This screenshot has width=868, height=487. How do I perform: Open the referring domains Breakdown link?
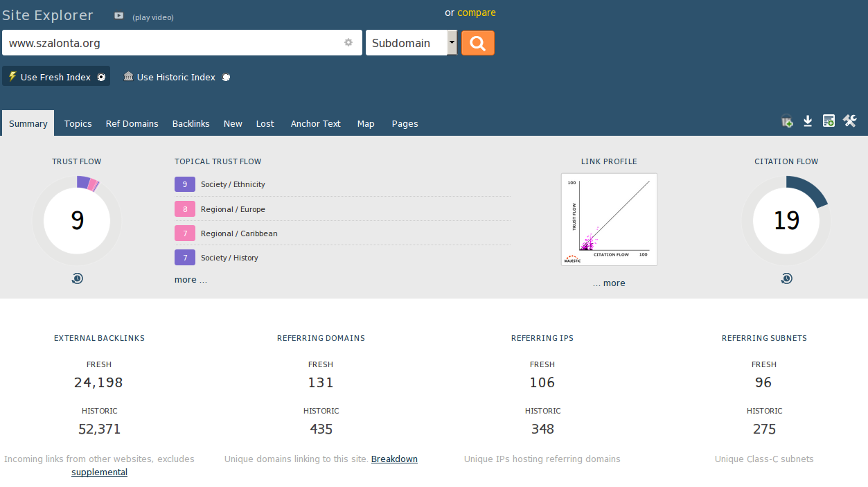[x=394, y=459]
